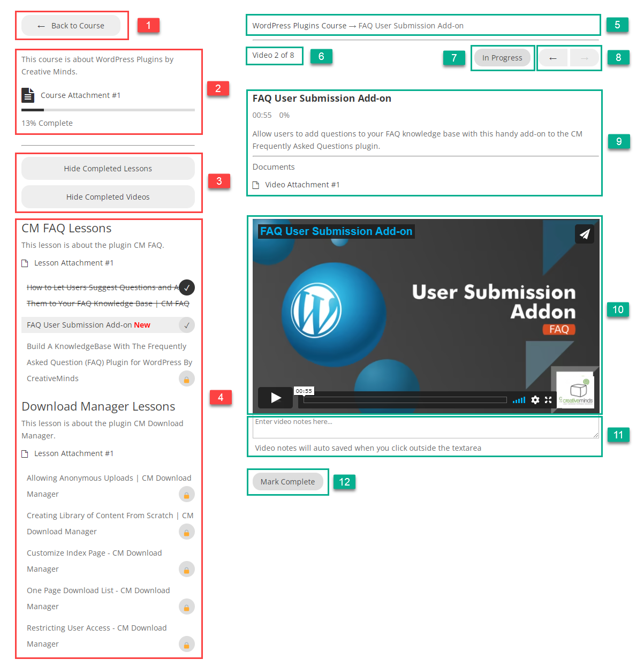Open Allowing Anonymous Uploads video
The height and width of the screenshot is (667, 644).
pos(109,486)
